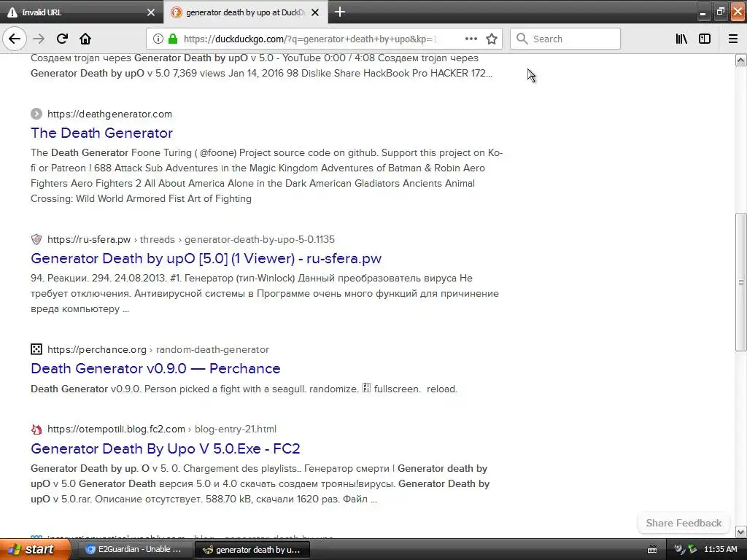
Task: Click scrollbar up arrow
Action: point(740,60)
